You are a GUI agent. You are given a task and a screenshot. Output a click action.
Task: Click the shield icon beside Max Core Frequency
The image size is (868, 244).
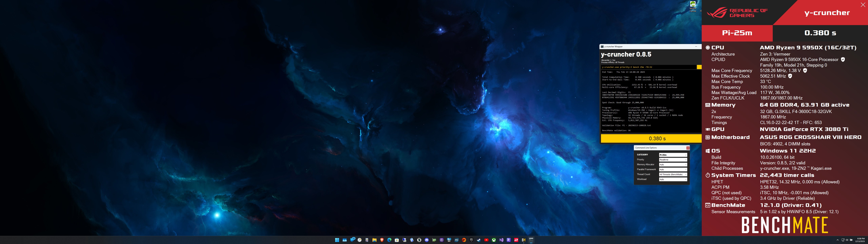805,70
